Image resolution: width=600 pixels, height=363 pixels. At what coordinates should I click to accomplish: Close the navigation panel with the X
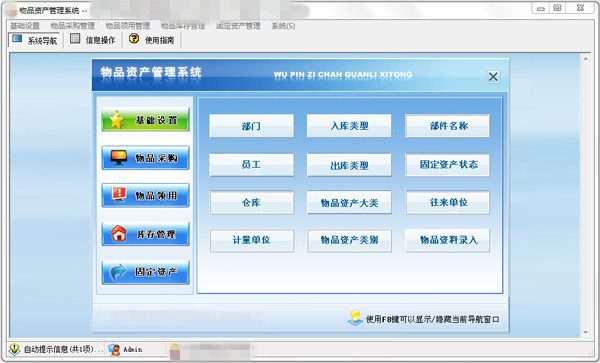493,77
